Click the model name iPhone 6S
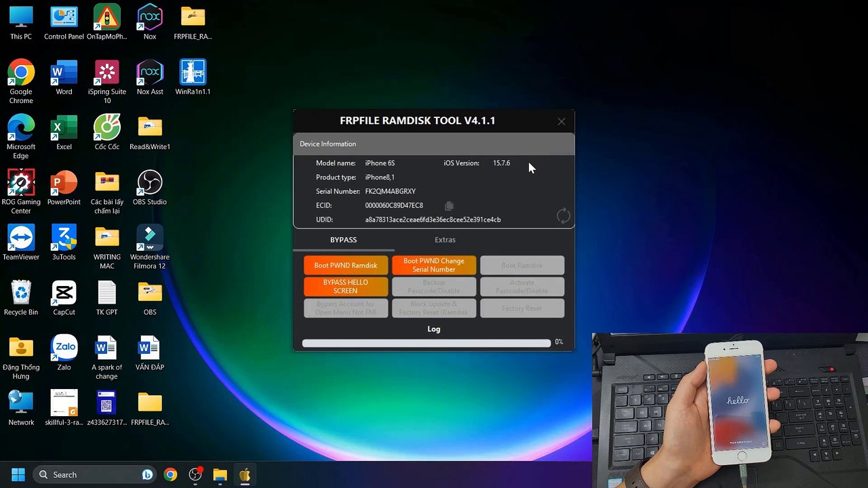 pyautogui.click(x=380, y=163)
